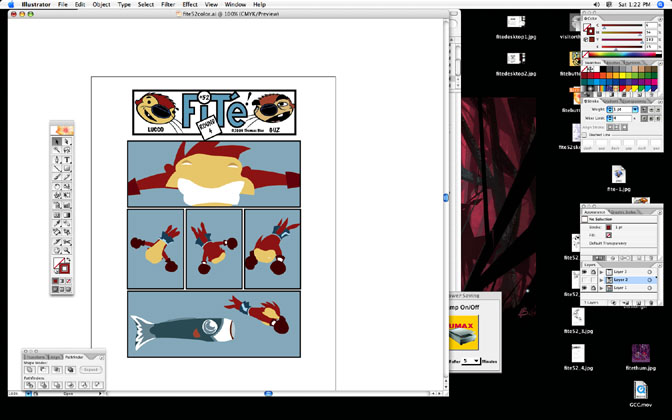The height and width of the screenshot is (420, 672).
Task: Click the black swatch in Swatches
Action: pos(603,69)
